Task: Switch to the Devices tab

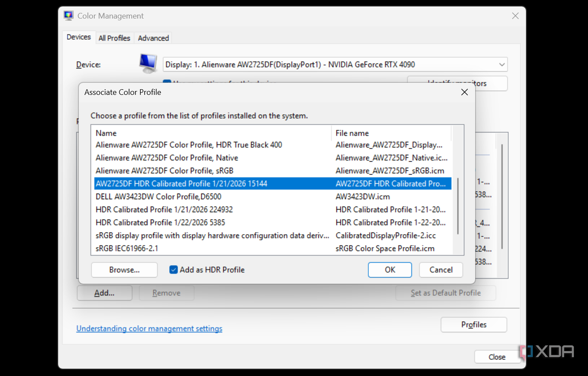Action: pyautogui.click(x=79, y=38)
